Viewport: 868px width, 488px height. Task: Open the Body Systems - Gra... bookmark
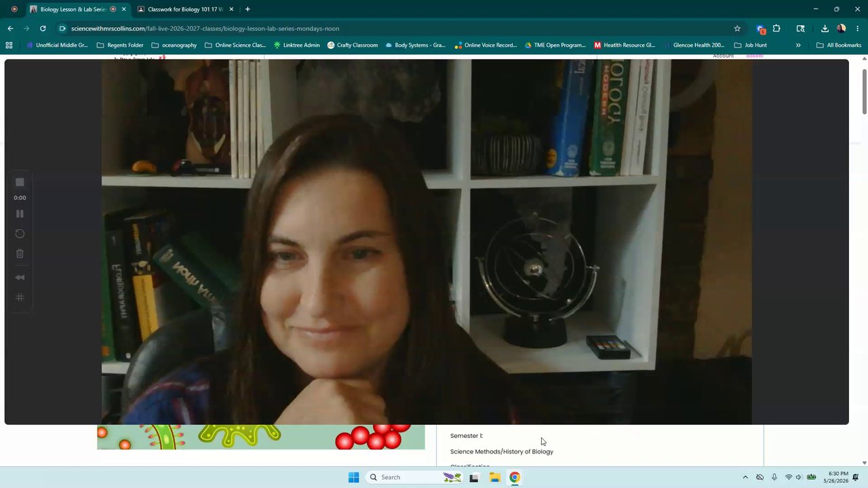[415, 45]
